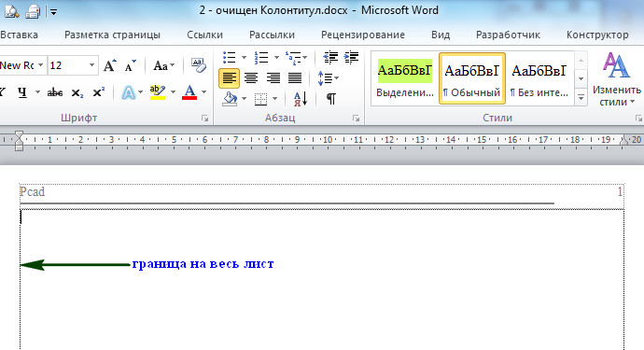Click the font size box showing 12

[67, 65]
